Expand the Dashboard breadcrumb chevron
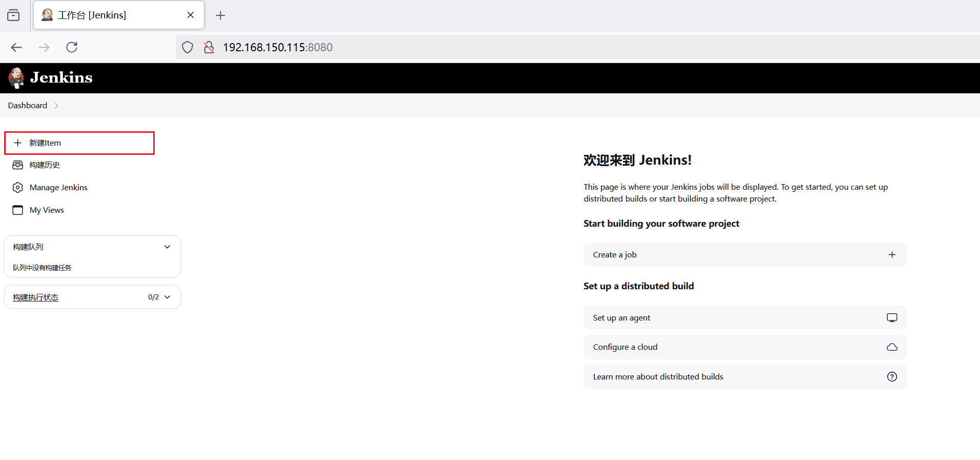Screen dimensions: 980x460 click(x=56, y=106)
